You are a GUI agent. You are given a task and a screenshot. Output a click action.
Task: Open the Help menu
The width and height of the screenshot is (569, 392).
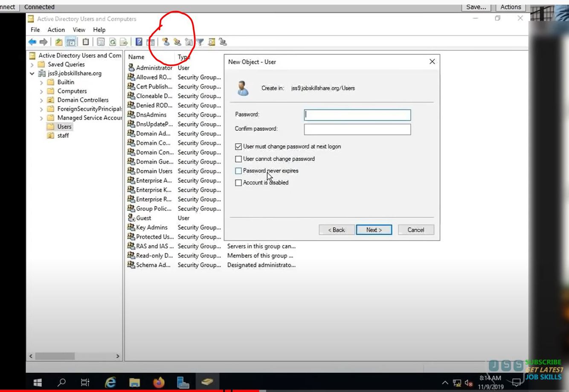click(99, 30)
